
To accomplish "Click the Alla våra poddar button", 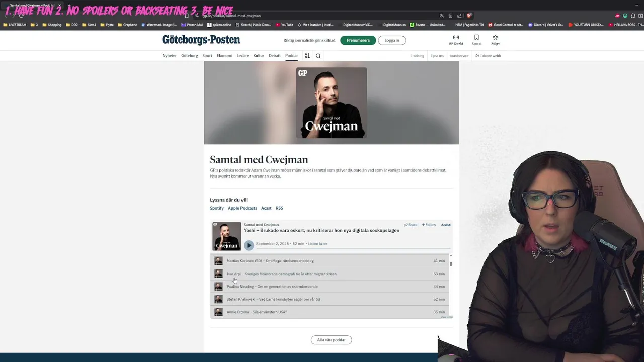I will [x=331, y=340].
